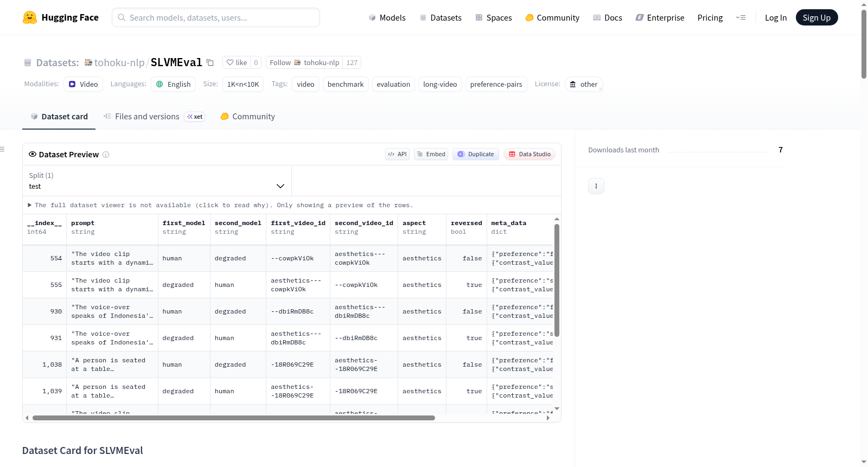Open the collapsed sidebar menu icon at left edge
This screenshot has width=868, height=467.
tap(2, 149)
